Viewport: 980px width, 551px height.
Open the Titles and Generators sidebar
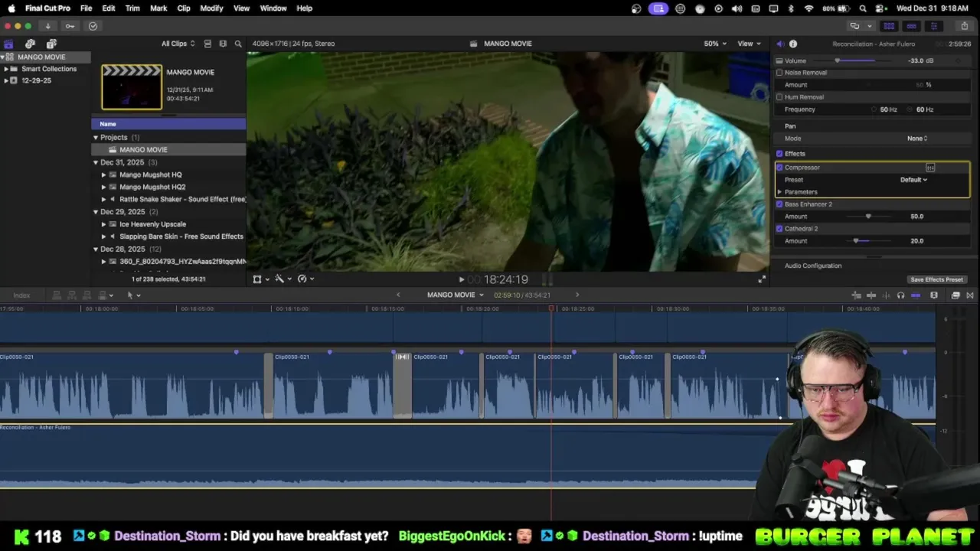(x=51, y=44)
